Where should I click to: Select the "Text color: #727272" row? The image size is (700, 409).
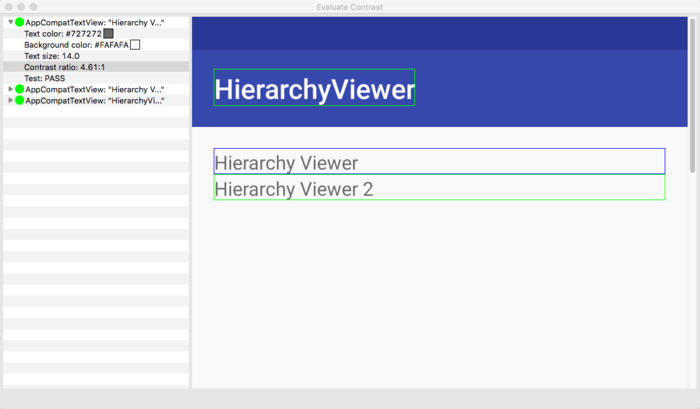tap(96, 33)
